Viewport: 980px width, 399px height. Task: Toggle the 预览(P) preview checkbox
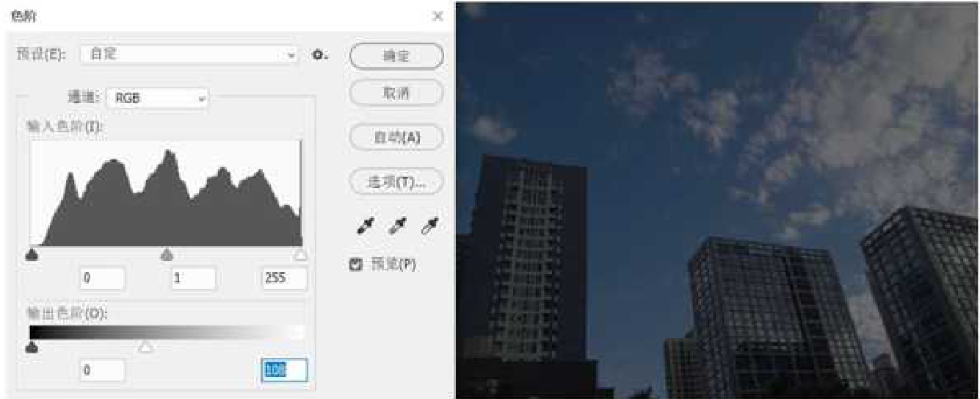coord(355,265)
